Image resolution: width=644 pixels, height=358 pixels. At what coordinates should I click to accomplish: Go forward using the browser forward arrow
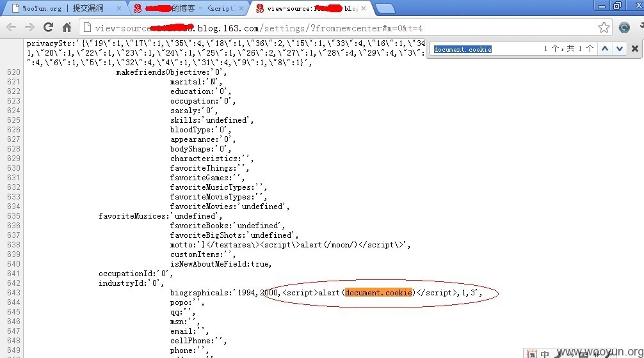(29, 27)
